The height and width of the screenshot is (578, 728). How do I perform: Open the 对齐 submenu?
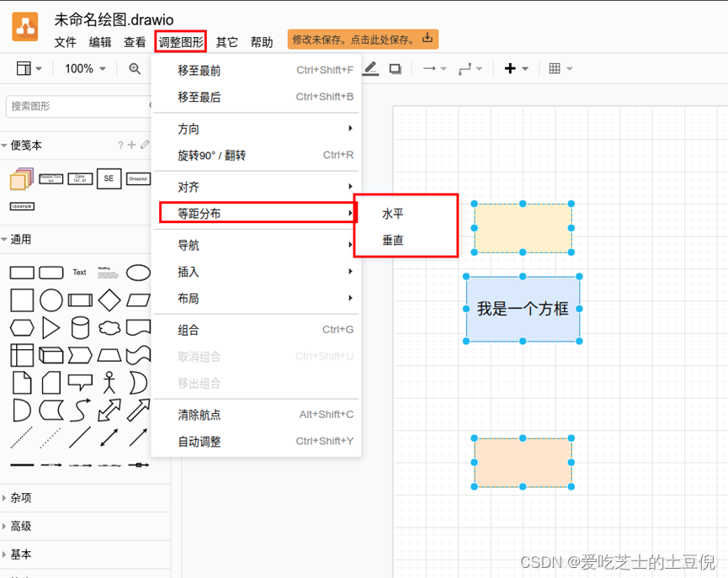click(257, 187)
